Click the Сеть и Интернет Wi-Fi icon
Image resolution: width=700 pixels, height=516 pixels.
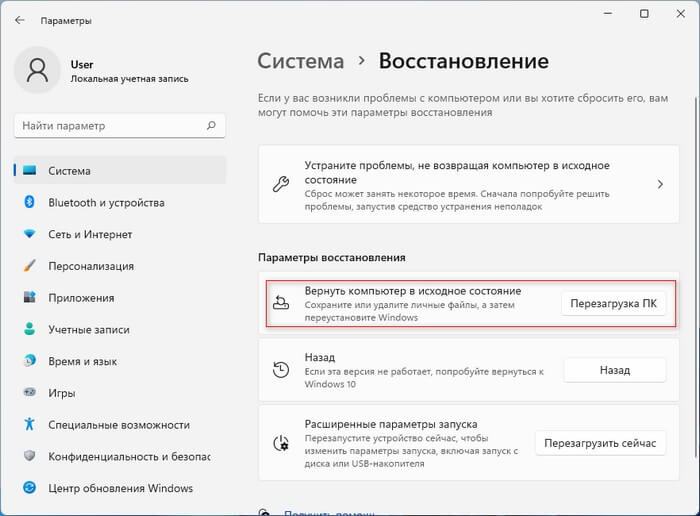click(29, 233)
